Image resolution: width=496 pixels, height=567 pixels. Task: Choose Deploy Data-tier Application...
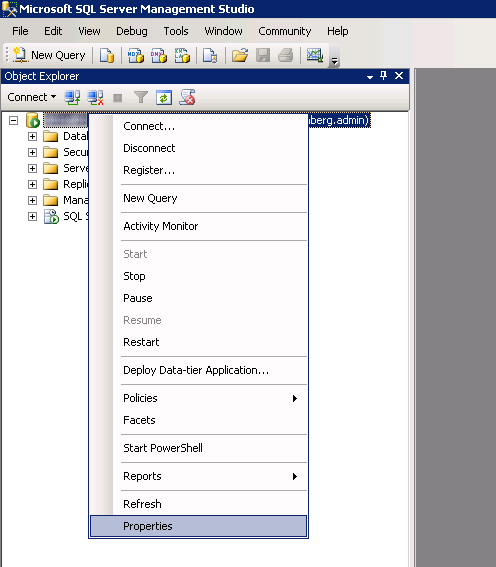coord(198,370)
